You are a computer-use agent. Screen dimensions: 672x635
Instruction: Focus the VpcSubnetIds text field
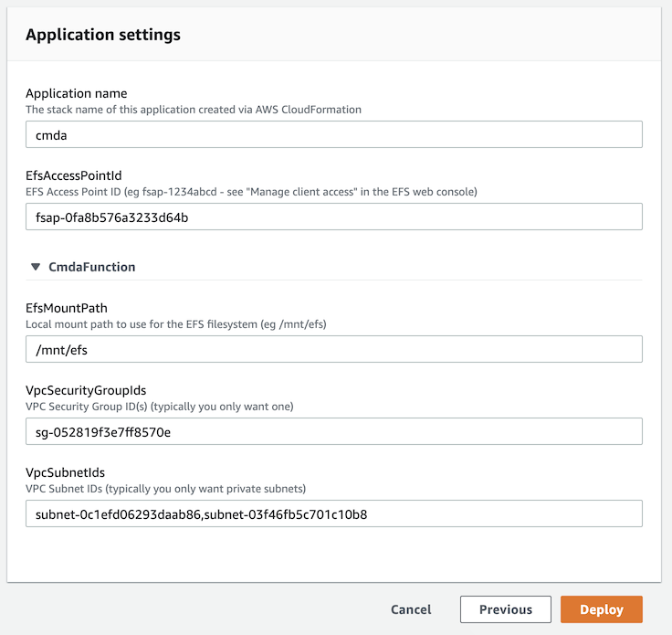(333, 513)
